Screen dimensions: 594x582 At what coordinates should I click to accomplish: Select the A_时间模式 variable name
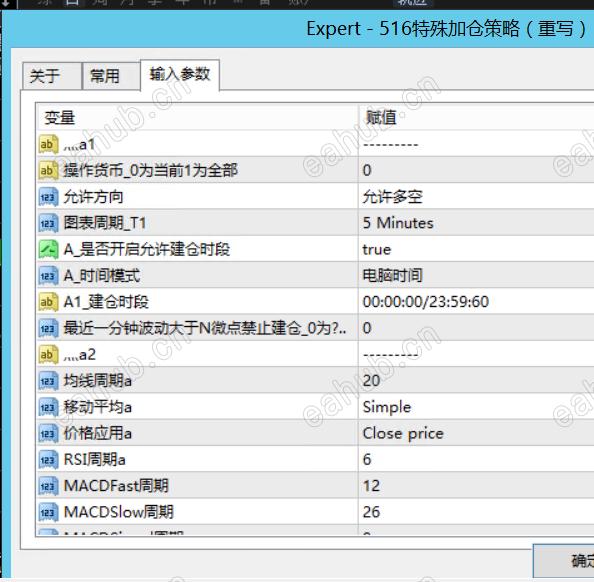click(x=102, y=276)
